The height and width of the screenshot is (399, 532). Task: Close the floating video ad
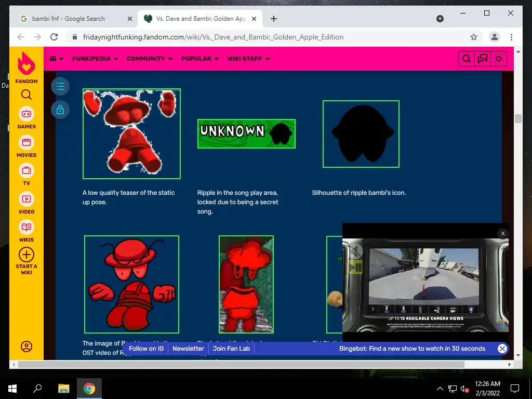coord(503,233)
